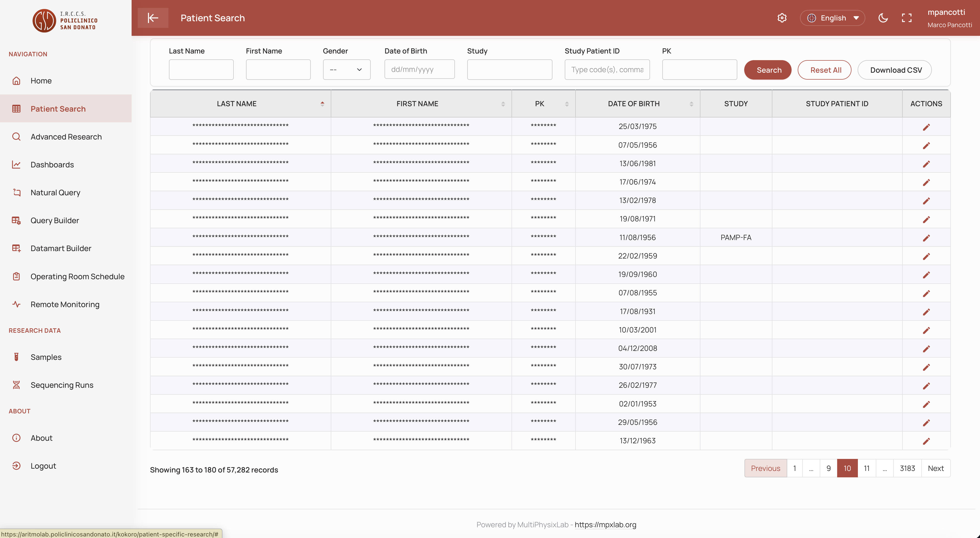Edit the PAMP-FA study patient row
The width and height of the screenshot is (980, 538).
coord(926,238)
